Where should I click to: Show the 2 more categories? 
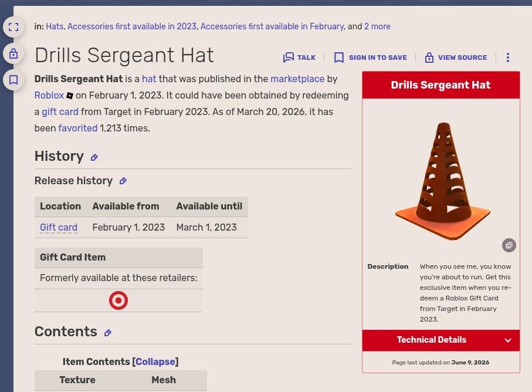[377, 26]
